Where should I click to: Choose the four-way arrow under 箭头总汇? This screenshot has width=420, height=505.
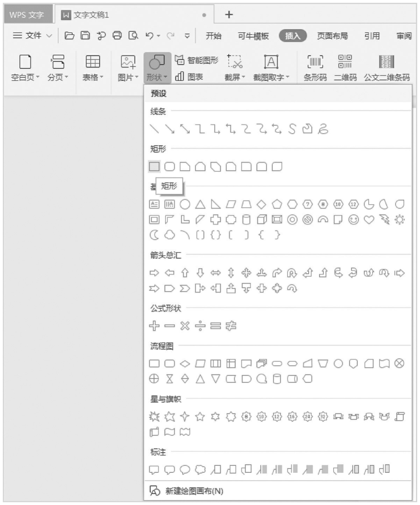tap(246, 273)
